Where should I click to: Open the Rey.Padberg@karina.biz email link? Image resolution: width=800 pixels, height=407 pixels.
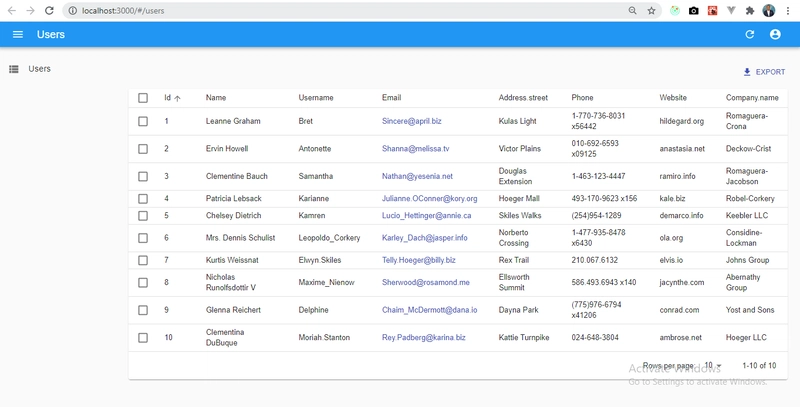(423, 338)
